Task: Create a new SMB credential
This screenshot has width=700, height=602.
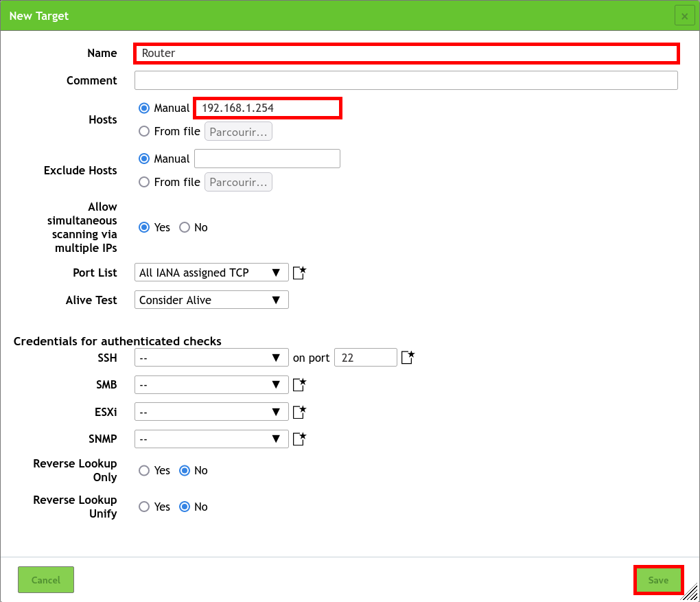Action: coord(299,384)
